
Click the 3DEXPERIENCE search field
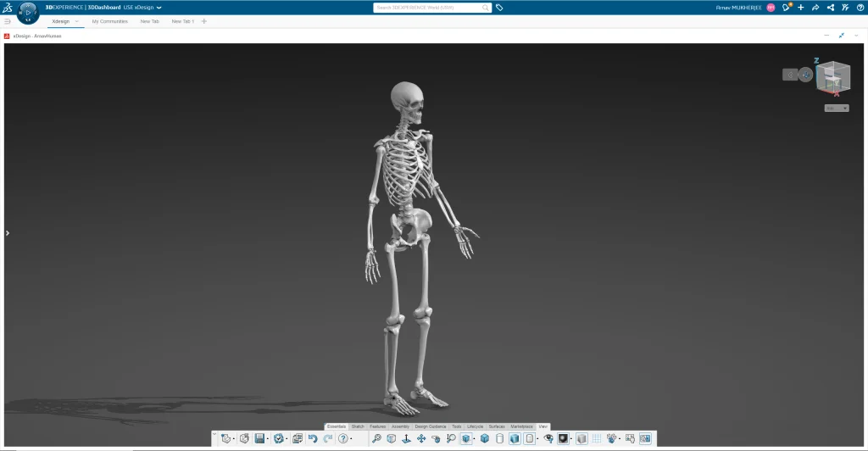[432, 8]
